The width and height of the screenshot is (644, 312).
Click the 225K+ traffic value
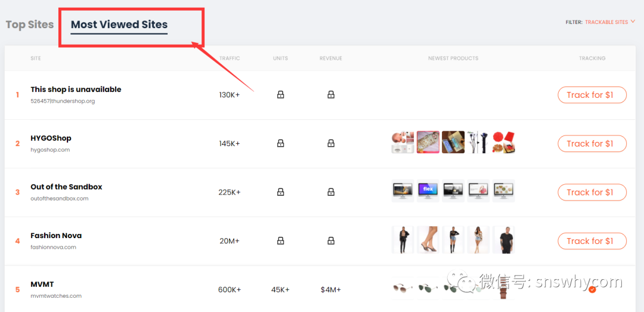tap(230, 192)
